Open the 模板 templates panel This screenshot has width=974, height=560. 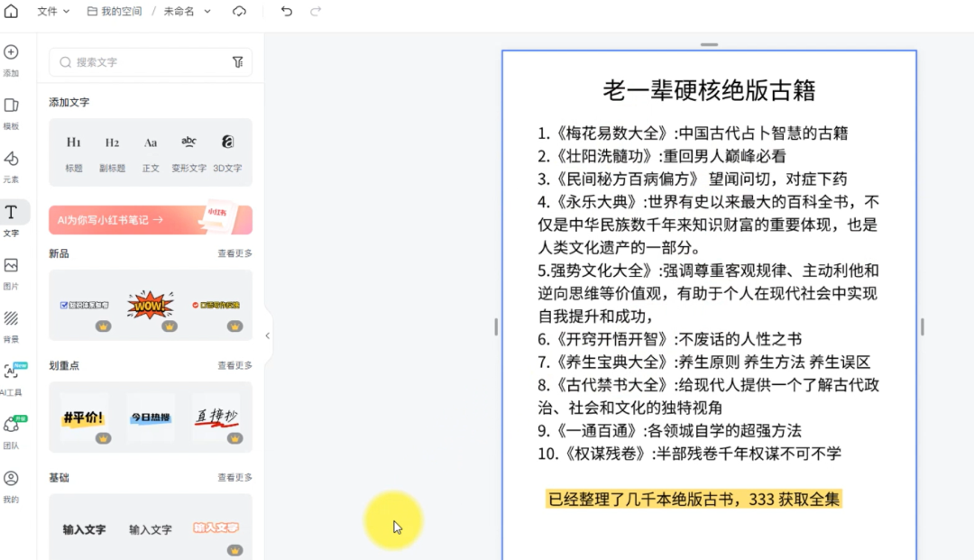point(11,114)
